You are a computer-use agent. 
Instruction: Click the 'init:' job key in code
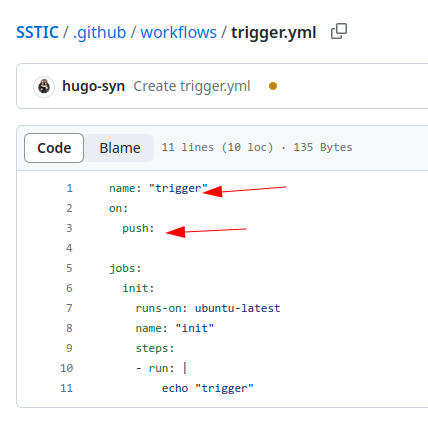pos(138,288)
